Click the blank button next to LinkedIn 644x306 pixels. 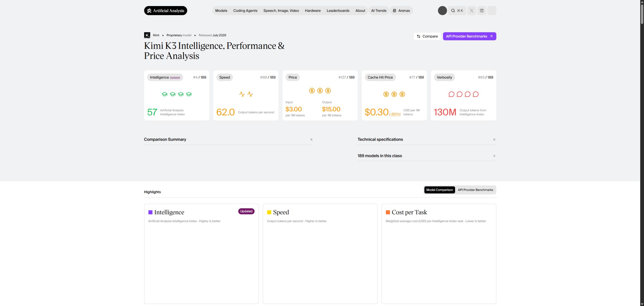click(492, 11)
